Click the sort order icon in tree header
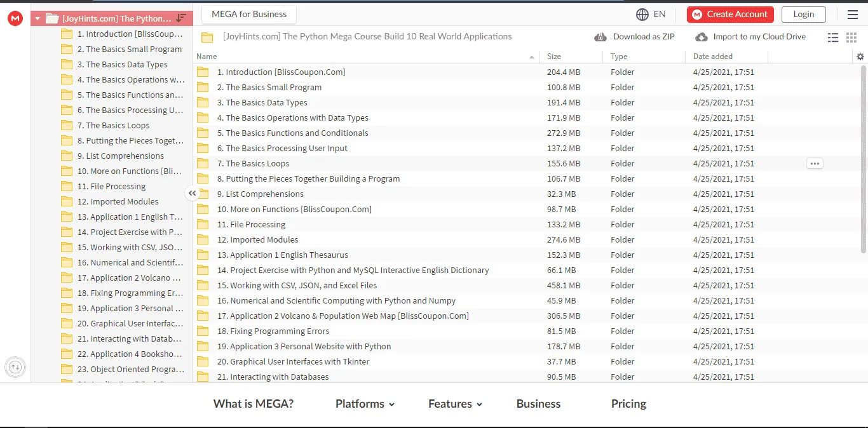Screen dimensions: 868x428 pyautogui.click(x=181, y=18)
